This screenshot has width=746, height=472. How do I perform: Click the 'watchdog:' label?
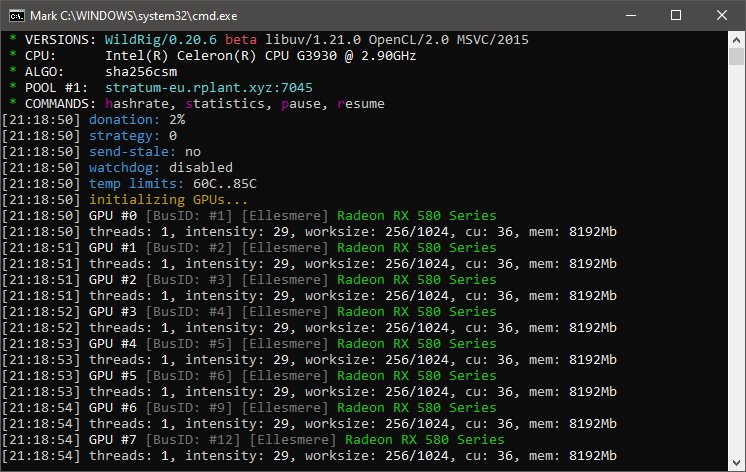[x=125, y=168]
